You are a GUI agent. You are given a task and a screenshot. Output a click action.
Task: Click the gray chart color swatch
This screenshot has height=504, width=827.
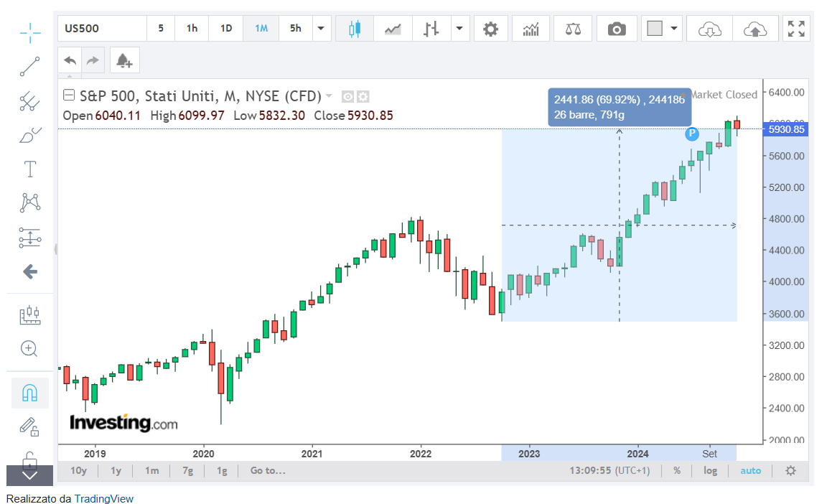click(654, 29)
